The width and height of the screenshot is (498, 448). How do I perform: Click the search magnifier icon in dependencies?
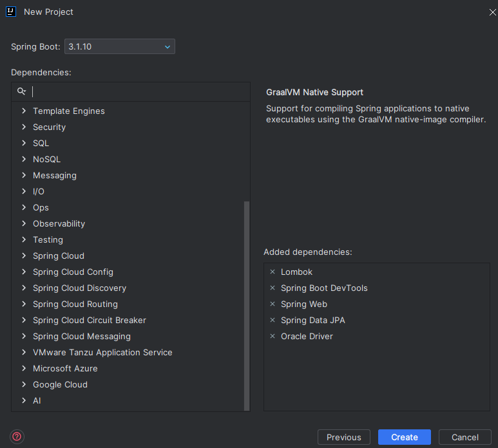pyautogui.click(x=21, y=91)
